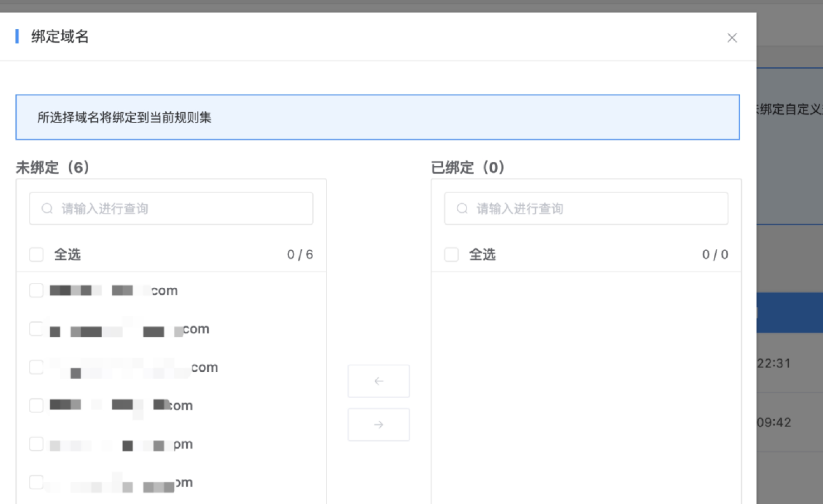Click the search icon in 未绑定 box
823x504 pixels.
[47, 209]
